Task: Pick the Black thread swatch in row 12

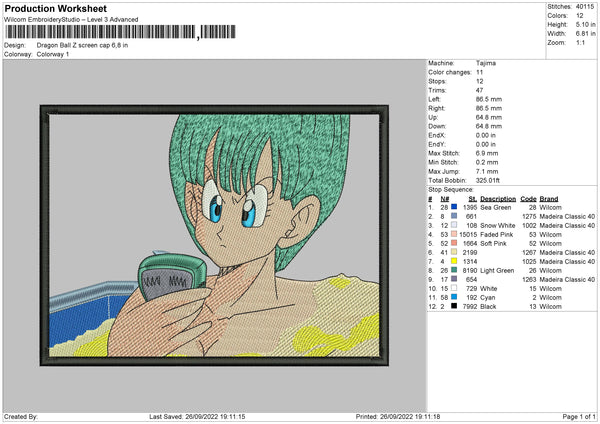Action: pos(454,306)
